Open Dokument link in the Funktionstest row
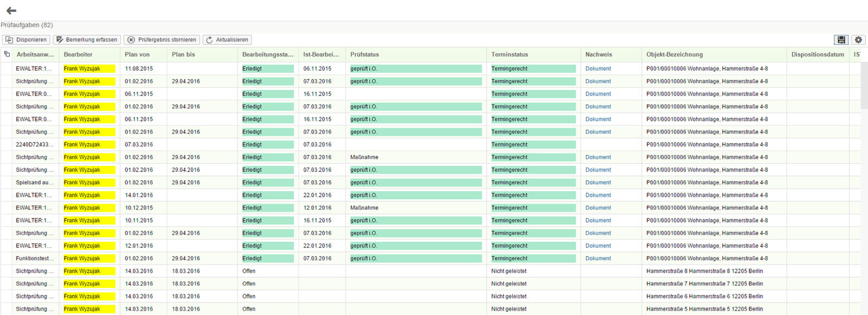This screenshot has width=868, height=315. [598, 259]
